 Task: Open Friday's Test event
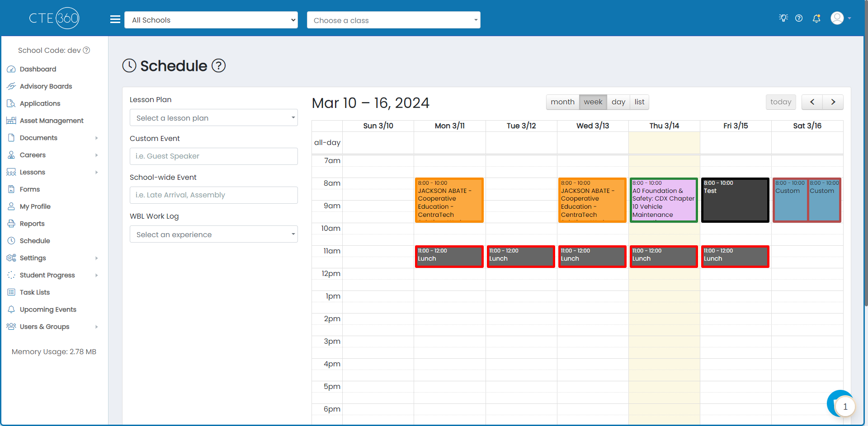point(735,200)
